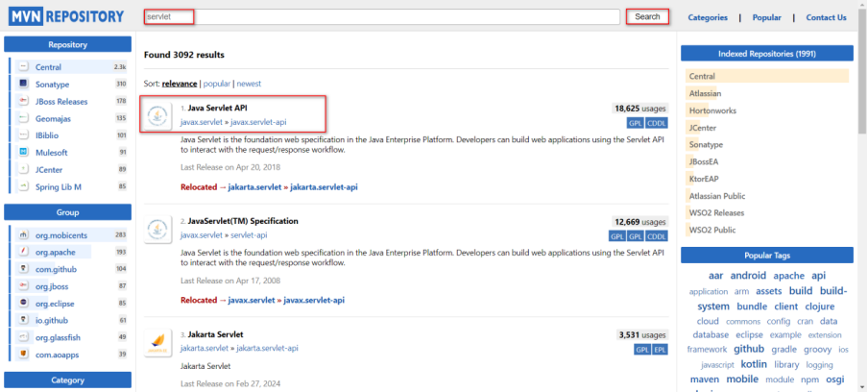
Task: Click the EPL license tag on Jakarta Servlet
Action: coord(660,350)
